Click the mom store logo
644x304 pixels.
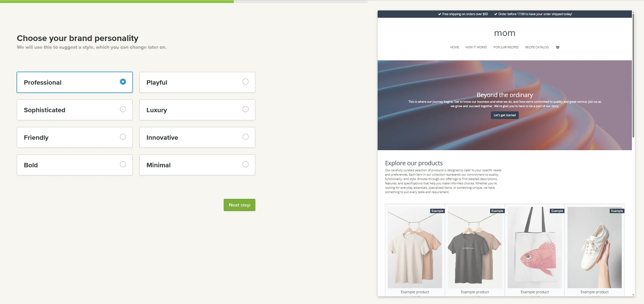pyautogui.click(x=505, y=33)
